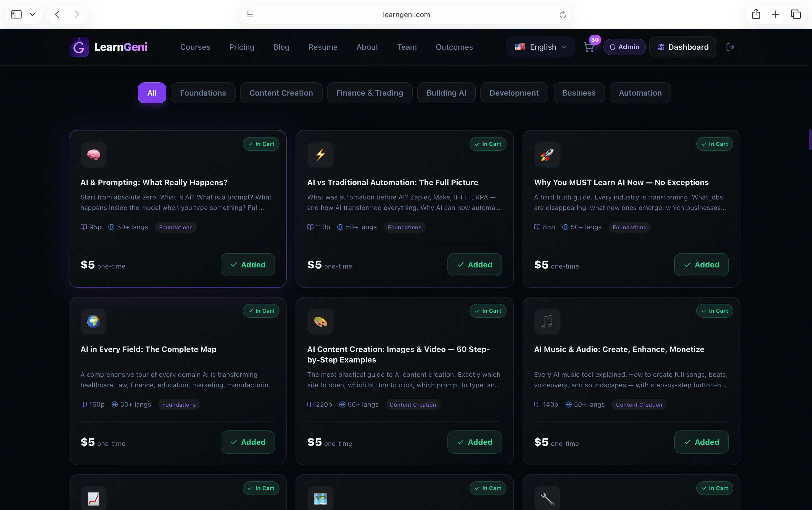Image resolution: width=812 pixels, height=510 pixels.
Task: Open AI in Every Field: The Complete Map title
Action: tap(148, 349)
